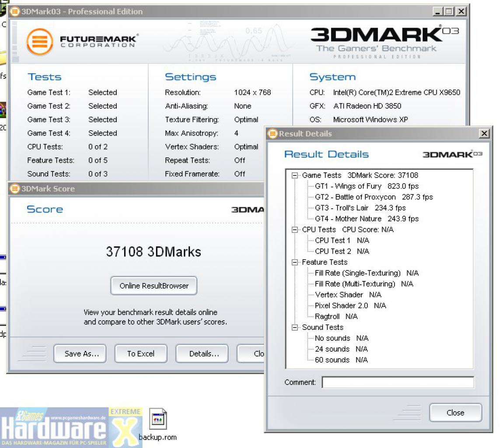
Task: Minimize the 3DMark03 main window
Action: pyautogui.click(x=438, y=11)
